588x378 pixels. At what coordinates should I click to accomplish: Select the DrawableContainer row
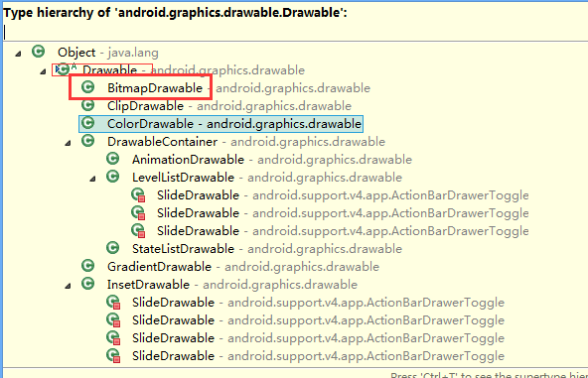(x=233, y=142)
